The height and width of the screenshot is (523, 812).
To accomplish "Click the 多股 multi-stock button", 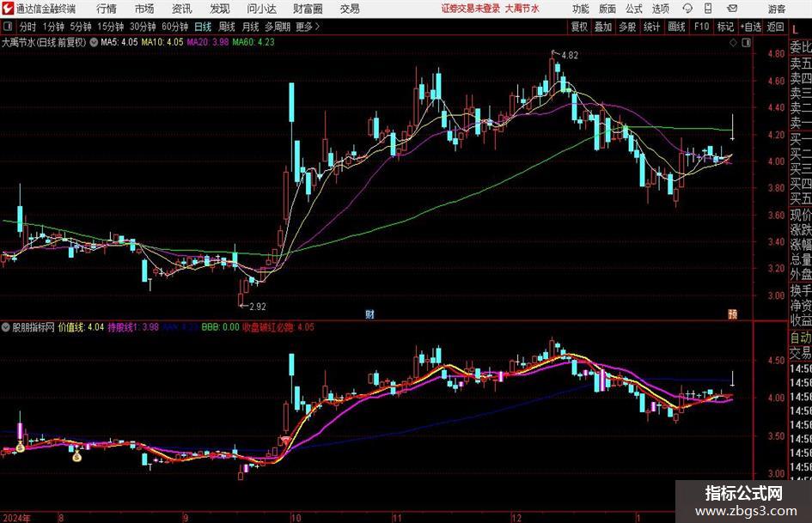I will pyautogui.click(x=627, y=27).
